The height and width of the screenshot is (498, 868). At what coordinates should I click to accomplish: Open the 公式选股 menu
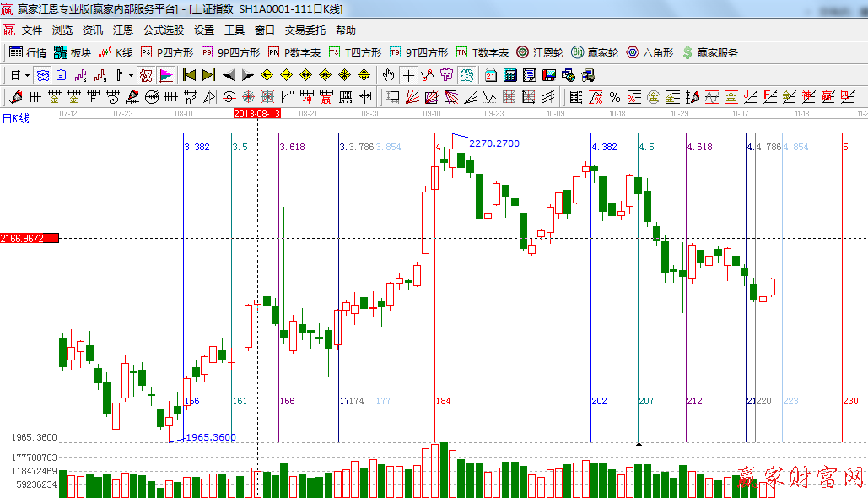[x=163, y=30]
